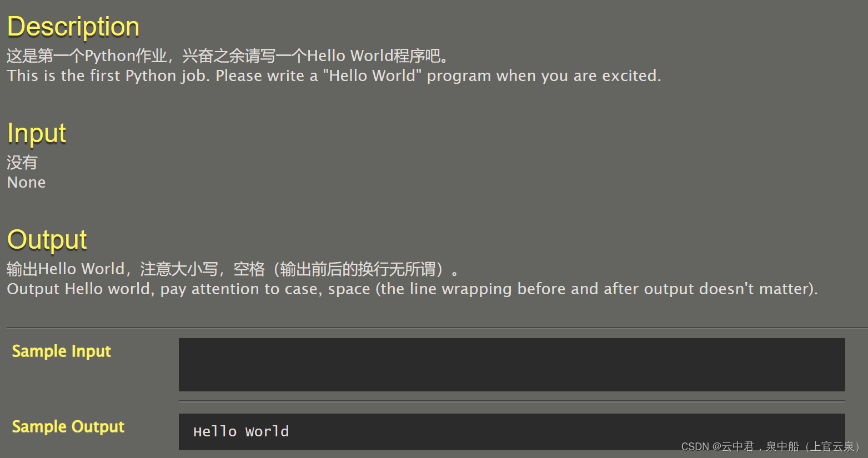
Task: Click the Input section heading
Action: (37, 133)
